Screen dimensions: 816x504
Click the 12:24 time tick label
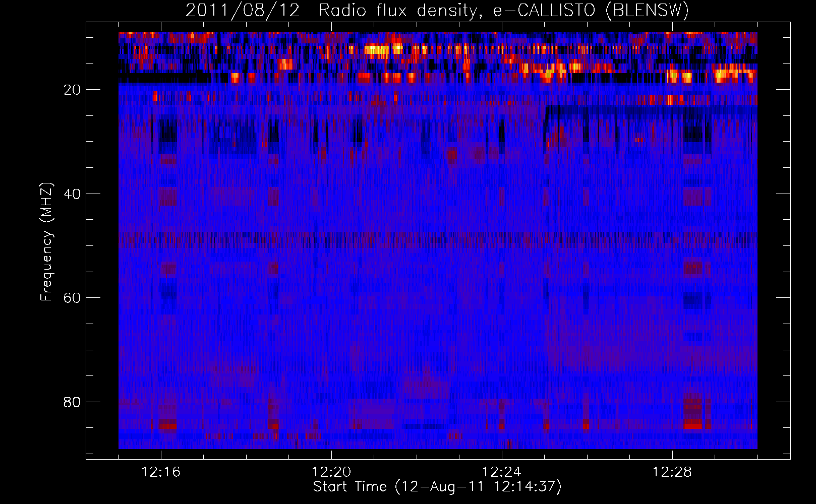click(x=502, y=472)
